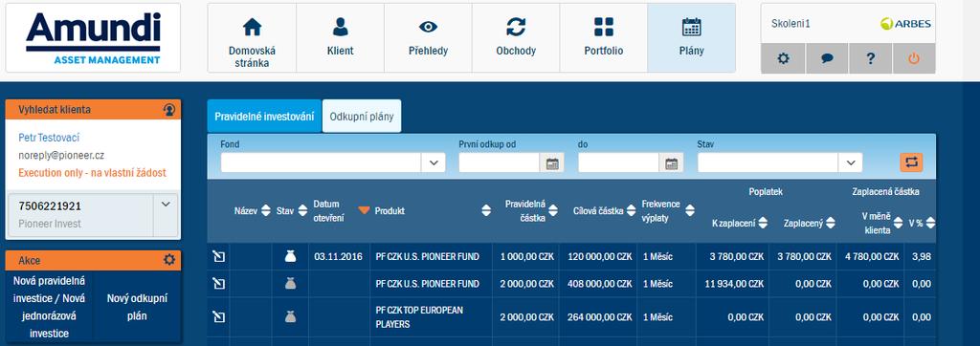This screenshot has height=346, width=980.
Task: Sort by Poplatek K zaplacení
Action: pyautogui.click(x=763, y=223)
